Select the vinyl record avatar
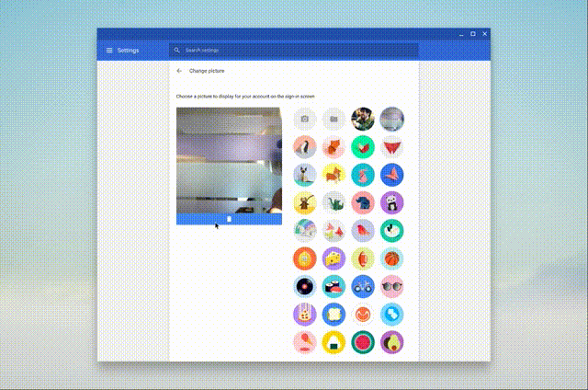This screenshot has height=390, width=588. [305, 287]
